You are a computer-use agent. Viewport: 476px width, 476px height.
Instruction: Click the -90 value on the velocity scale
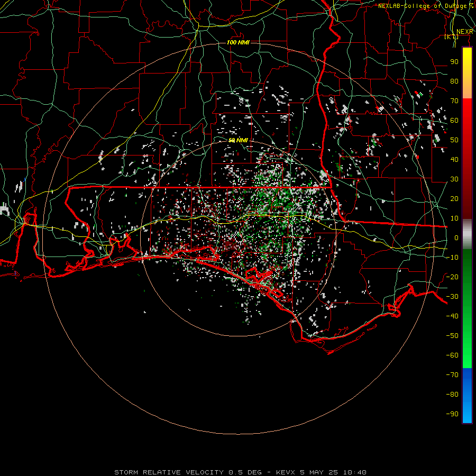pos(452,414)
